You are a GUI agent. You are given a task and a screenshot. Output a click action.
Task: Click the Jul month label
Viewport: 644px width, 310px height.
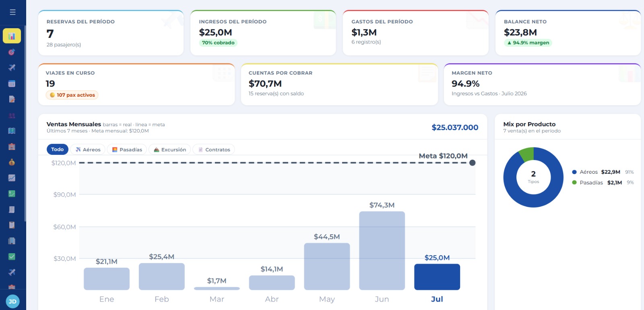[437, 299]
